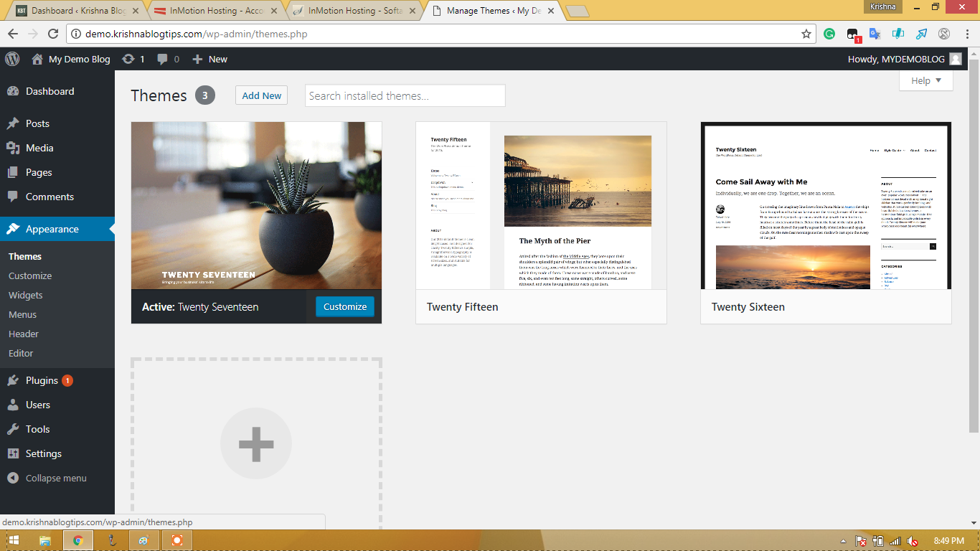Click the Add New theme button
Viewport: 980px width, 551px height.
[x=261, y=95]
